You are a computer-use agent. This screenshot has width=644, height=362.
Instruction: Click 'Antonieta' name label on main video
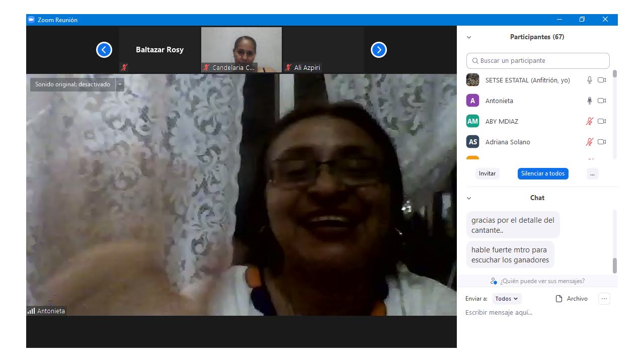51,311
